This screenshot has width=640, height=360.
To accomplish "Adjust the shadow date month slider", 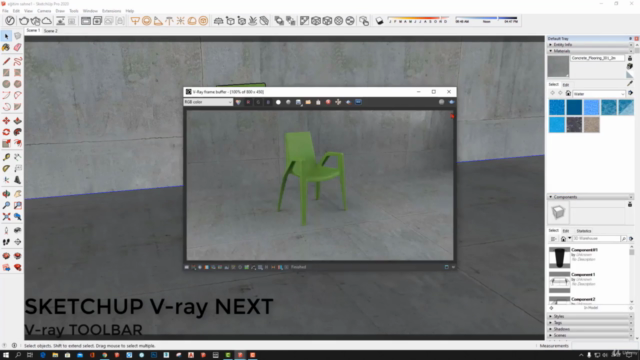I will (x=418, y=20).
